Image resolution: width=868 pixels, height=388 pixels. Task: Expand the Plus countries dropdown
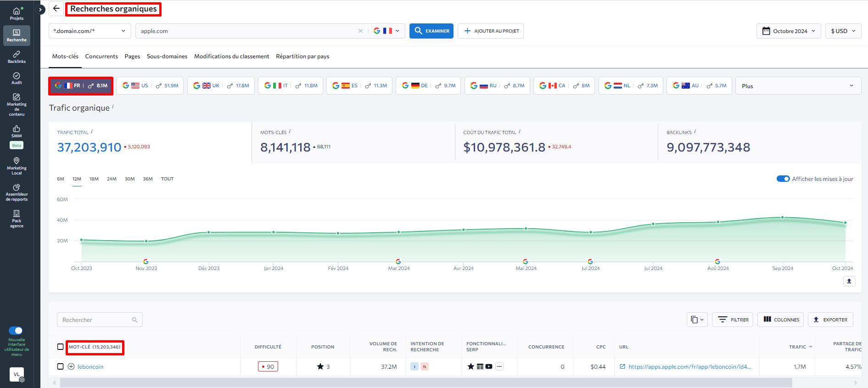coord(798,86)
